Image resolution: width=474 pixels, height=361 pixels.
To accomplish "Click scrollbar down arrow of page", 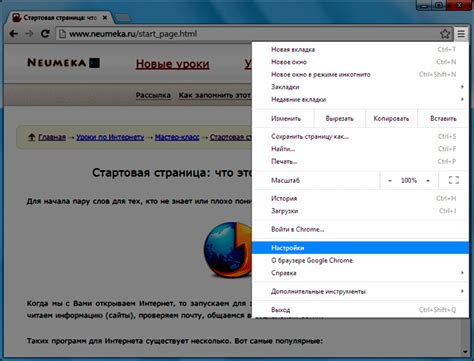I will [465, 352].
